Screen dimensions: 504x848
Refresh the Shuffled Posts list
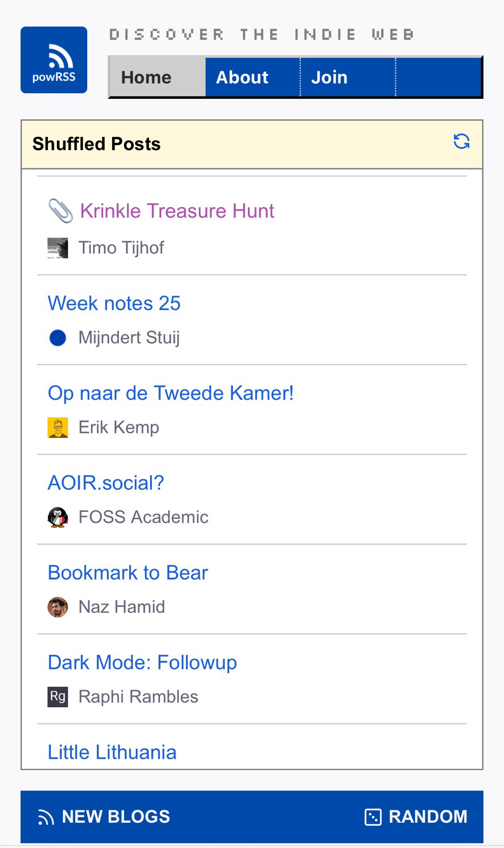(x=461, y=141)
